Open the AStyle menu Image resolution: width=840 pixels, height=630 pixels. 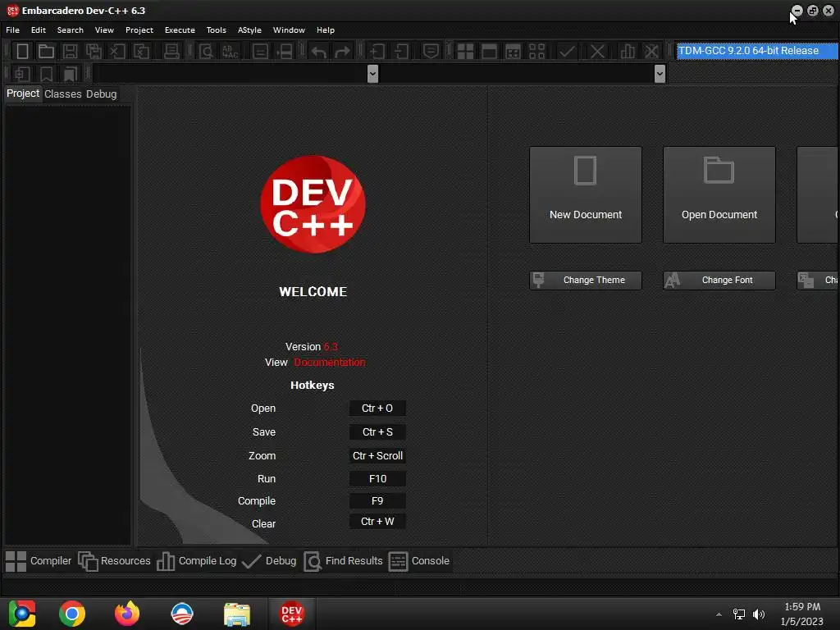pos(249,30)
